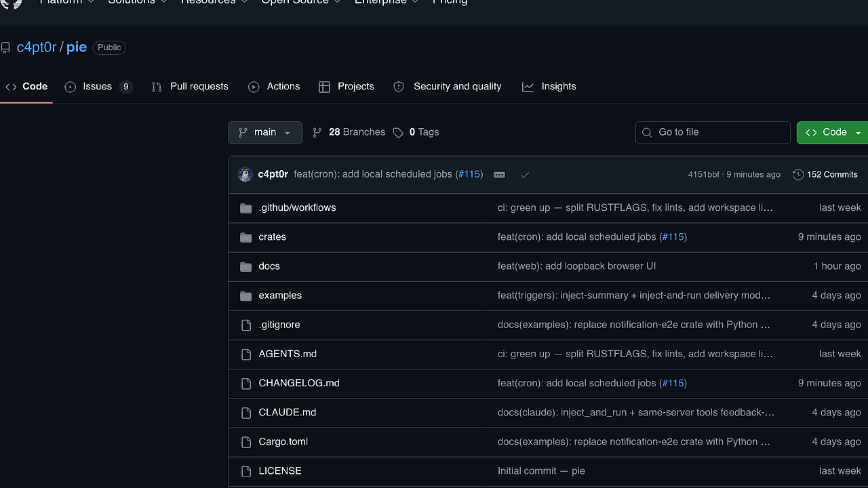Open the c4pt0r commit author name

point(273,174)
